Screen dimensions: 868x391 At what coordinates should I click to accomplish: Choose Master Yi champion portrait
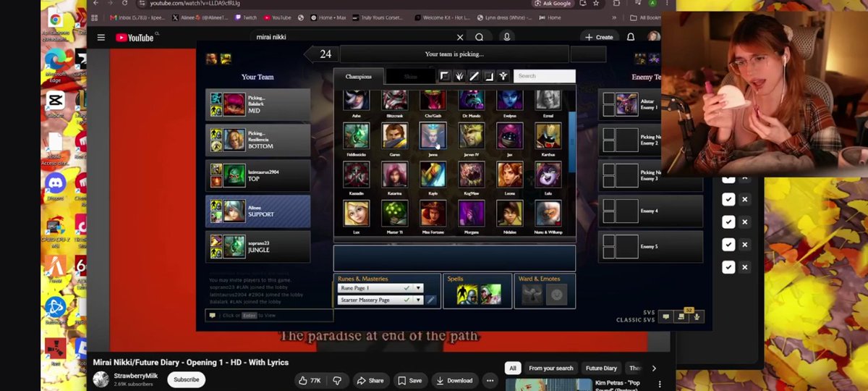[x=394, y=214]
